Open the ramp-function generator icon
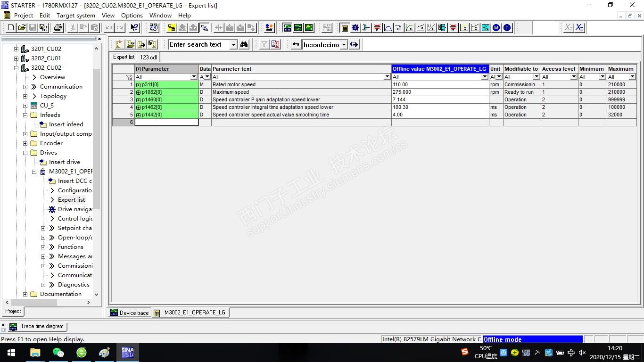The image size is (644, 362). (388, 28)
